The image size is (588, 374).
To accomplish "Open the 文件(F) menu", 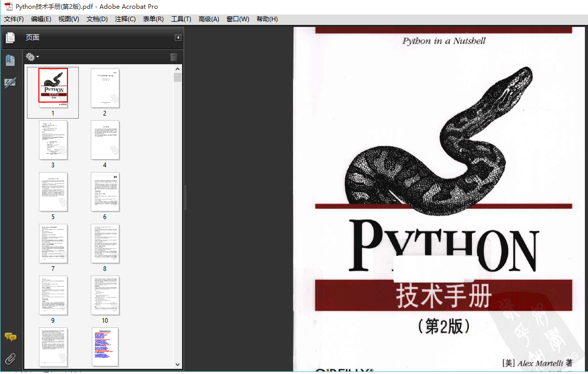I will [x=14, y=19].
